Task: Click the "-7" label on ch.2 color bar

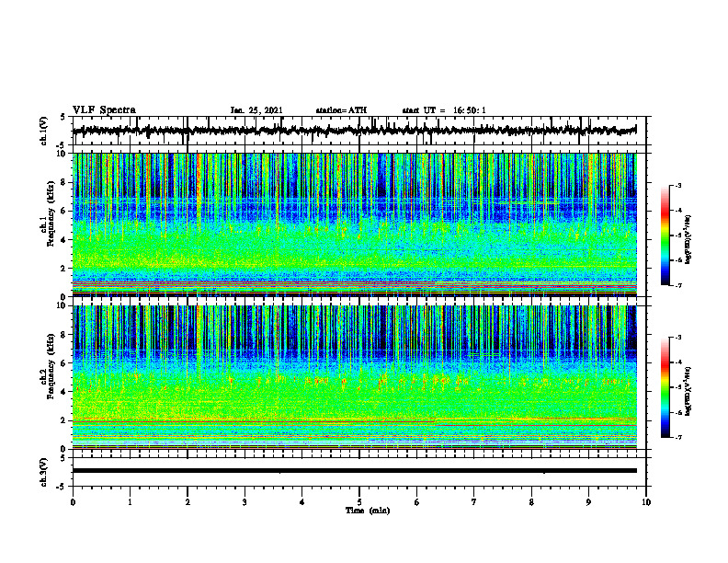Action: (678, 437)
